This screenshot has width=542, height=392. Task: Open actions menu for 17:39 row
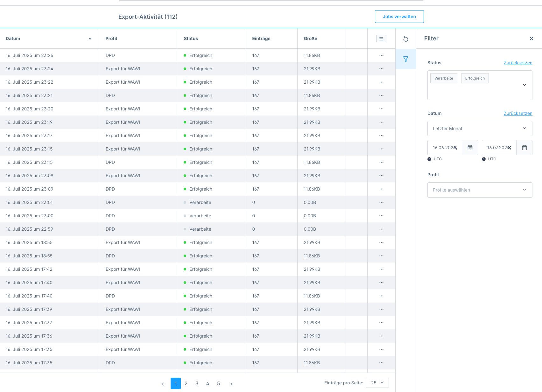(x=381, y=309)
